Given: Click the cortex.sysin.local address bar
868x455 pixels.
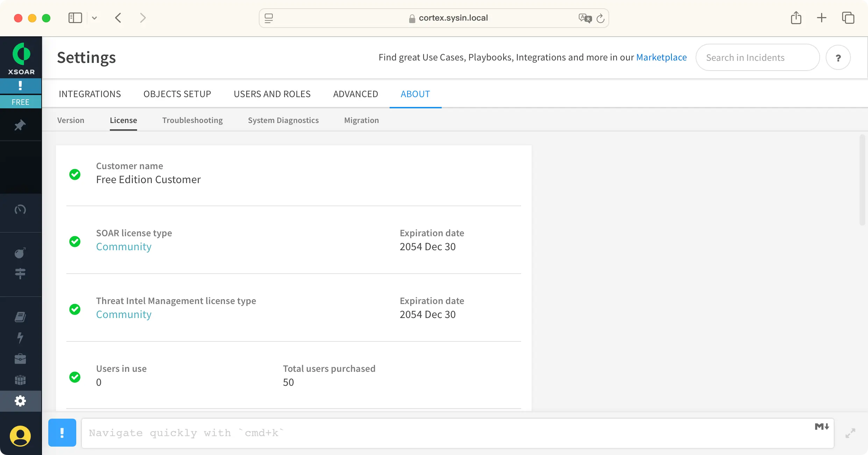Looking at the screenshot, I should [434, 18].
